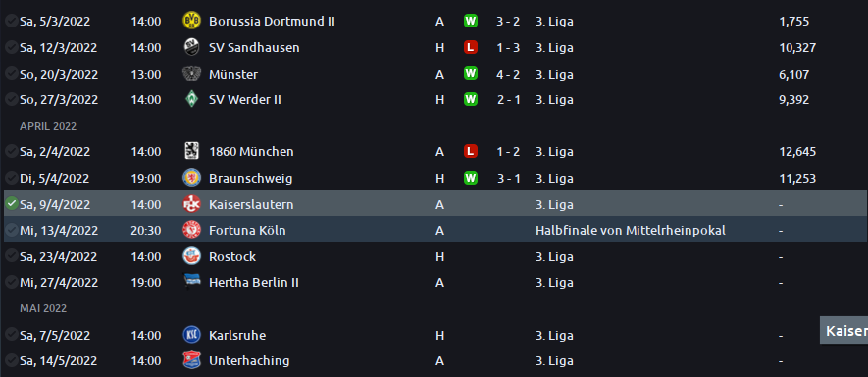Click the Kaiserslautern red club logo
The image size is (868, 377).
pos(191,204)
